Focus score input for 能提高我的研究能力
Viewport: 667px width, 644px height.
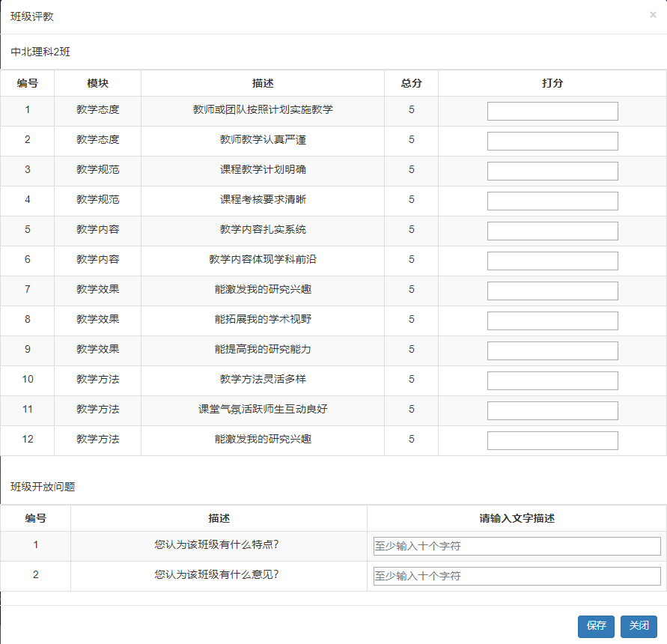coord(552,350)
